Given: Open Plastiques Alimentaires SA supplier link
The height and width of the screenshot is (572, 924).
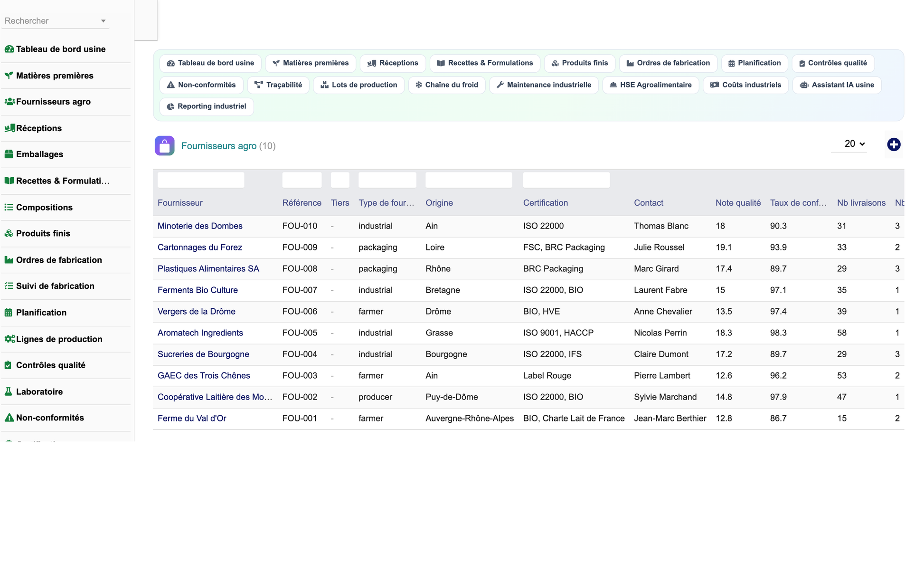Looking at the screenshot, I should click(208, 269).
